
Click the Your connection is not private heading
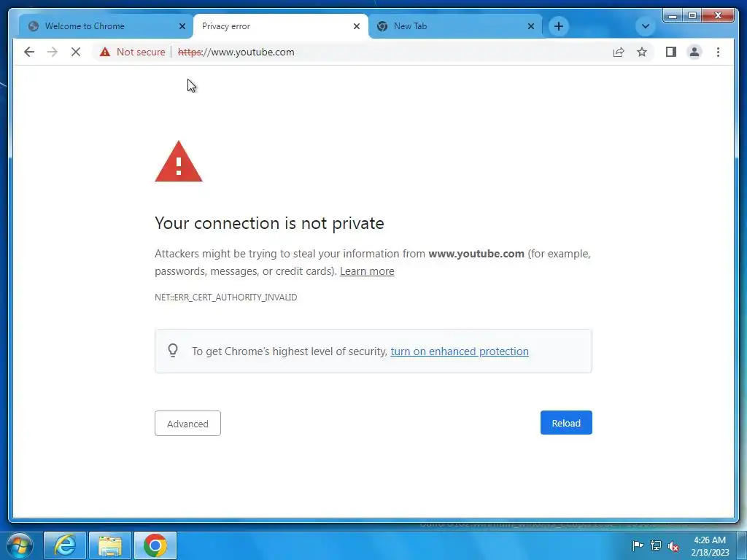269,223
